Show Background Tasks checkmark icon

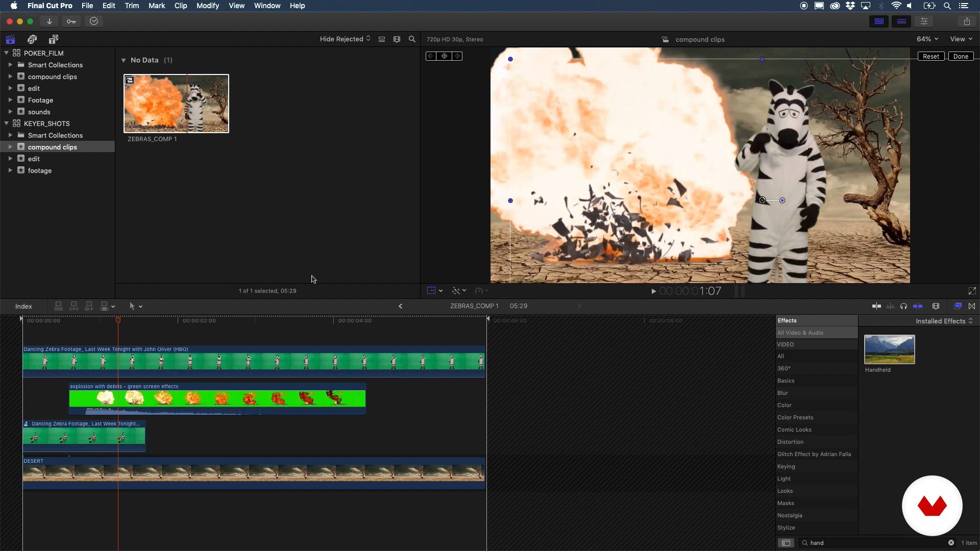[x=94, y=21]
